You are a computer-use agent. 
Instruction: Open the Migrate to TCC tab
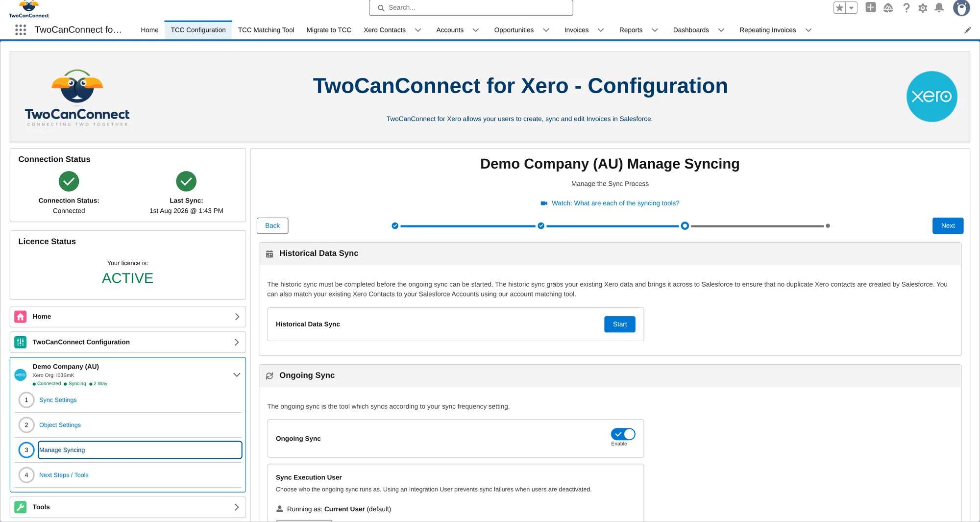pyautogui.click(x=329, y=30)
